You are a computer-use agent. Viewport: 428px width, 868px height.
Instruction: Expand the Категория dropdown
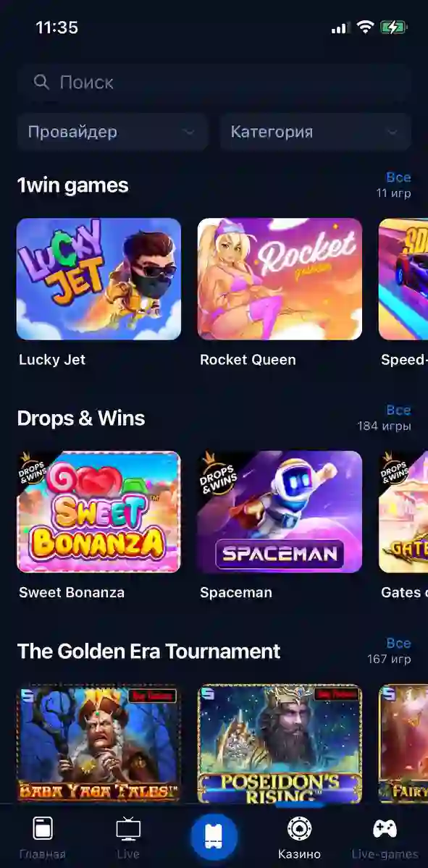point(316,132)
